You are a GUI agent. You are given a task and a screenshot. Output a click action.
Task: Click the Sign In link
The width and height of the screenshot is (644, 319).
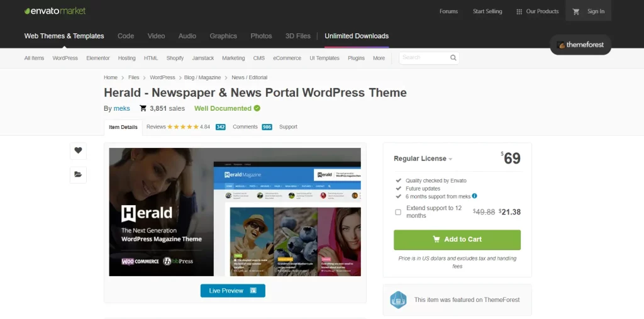coord(596,11)
